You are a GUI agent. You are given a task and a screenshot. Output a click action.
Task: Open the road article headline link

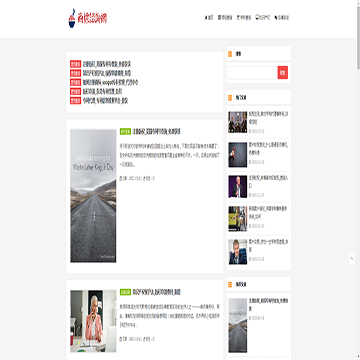click(x=157, y=131)
